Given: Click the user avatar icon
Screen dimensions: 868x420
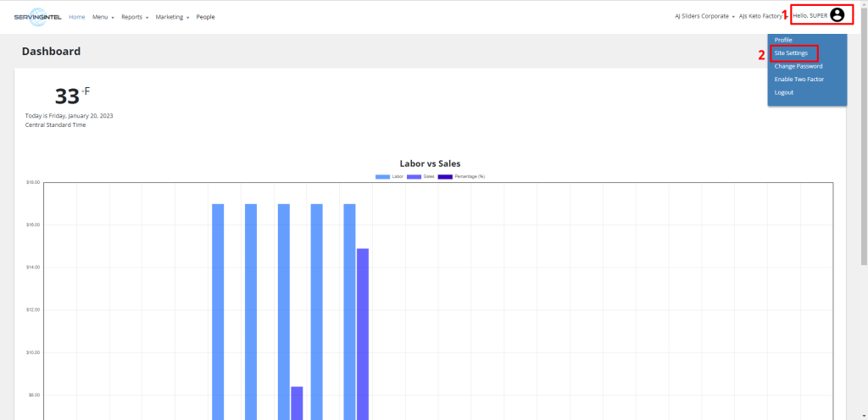Looking at the screenshot, I should [837, 14].
